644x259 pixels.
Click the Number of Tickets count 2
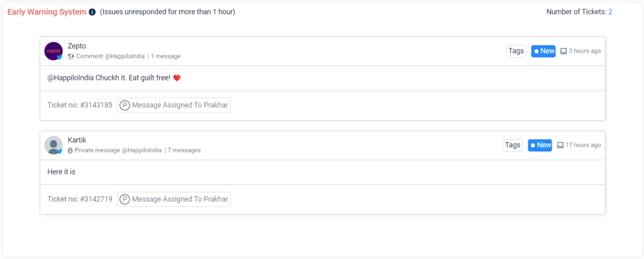(x=610, y=12)
